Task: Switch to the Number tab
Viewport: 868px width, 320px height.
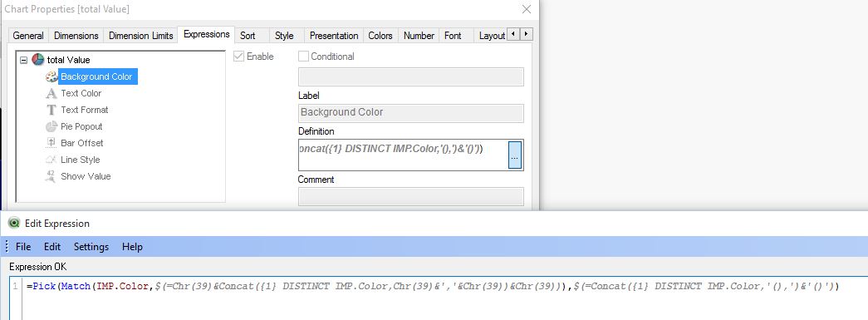Action: click(419, 36)
